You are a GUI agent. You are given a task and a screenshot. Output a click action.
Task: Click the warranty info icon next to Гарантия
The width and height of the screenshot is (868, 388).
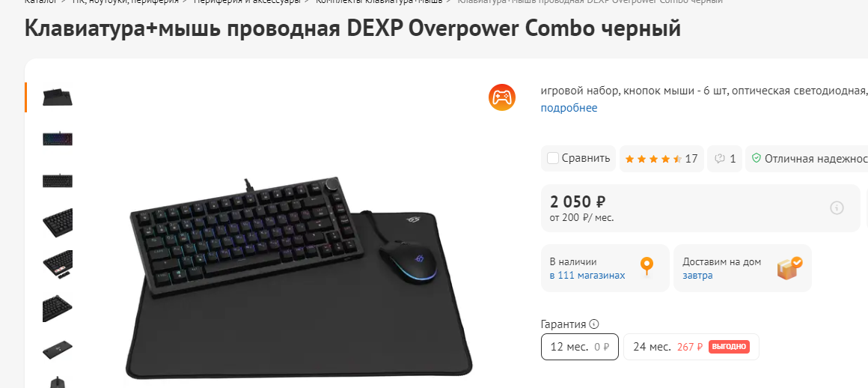point(594,324)
